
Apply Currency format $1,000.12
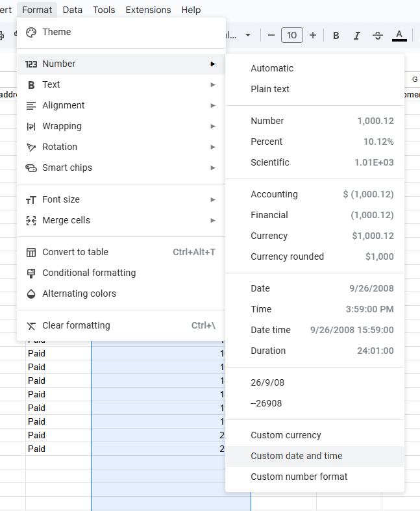(315, 236)
